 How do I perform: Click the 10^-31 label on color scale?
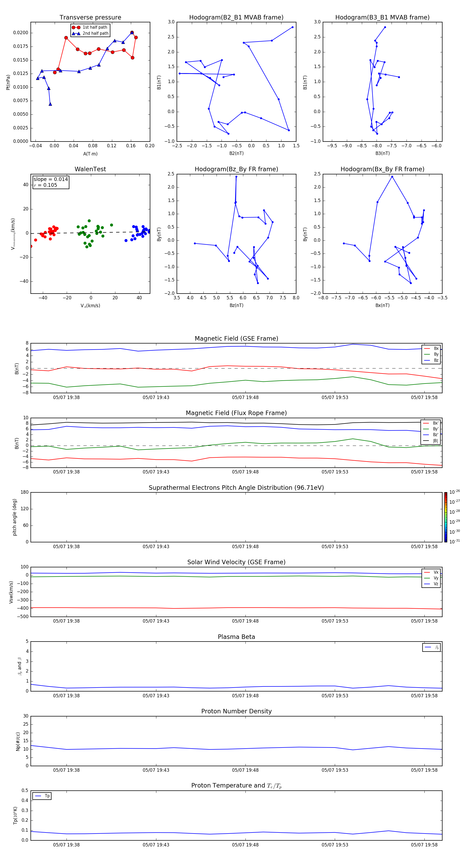[455, 542]
